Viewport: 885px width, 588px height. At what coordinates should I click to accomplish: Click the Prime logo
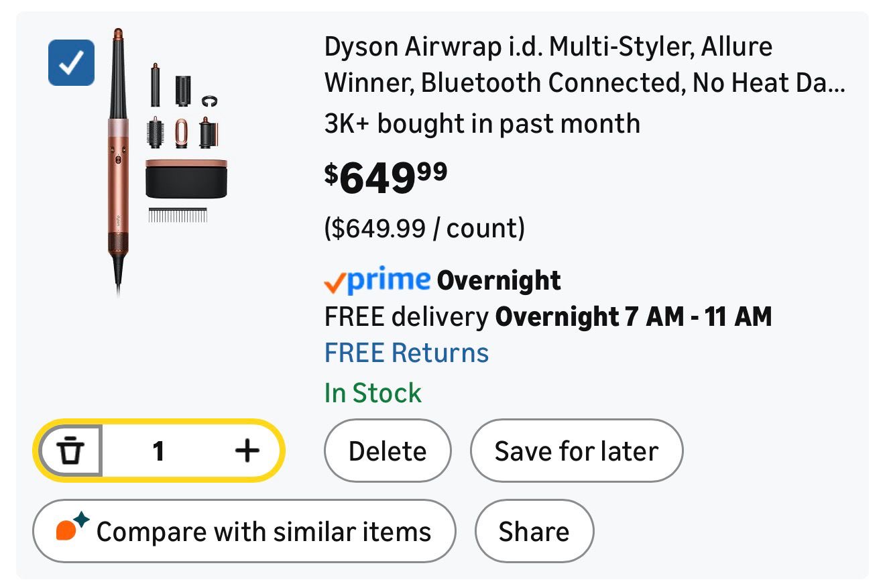tap(389, 280)
